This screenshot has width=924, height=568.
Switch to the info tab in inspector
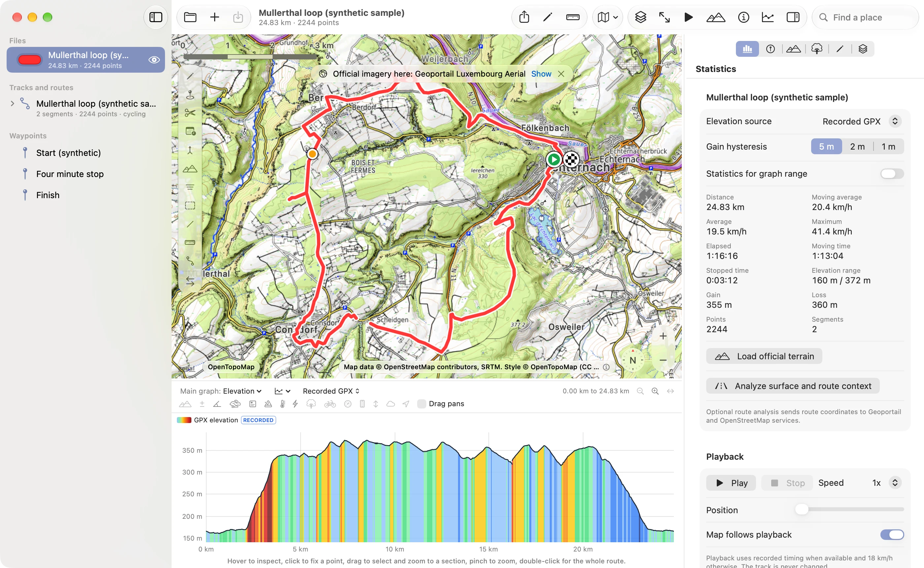pos(770,49)
